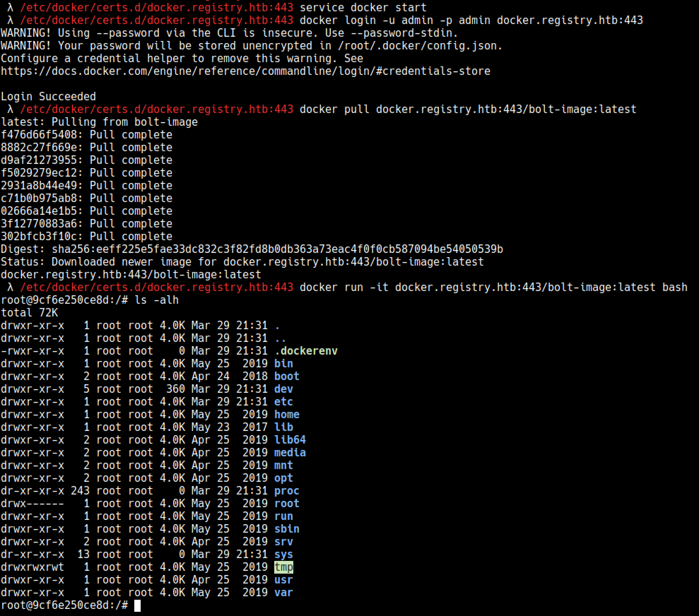Click layer f476d66f5408 pull complete line
This screenshot has width=699, height=616.
pyautogui.click(x=87, y=135)
